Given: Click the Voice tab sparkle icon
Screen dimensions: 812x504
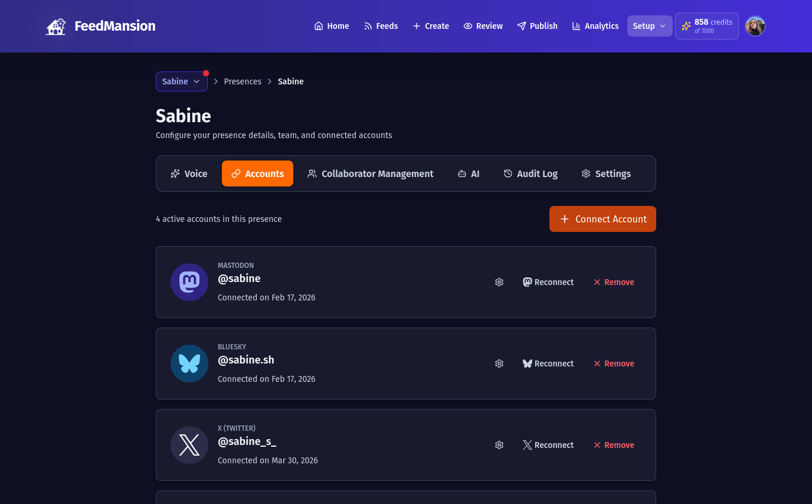Looking at the screenshot, I should [x=175, y=174].
